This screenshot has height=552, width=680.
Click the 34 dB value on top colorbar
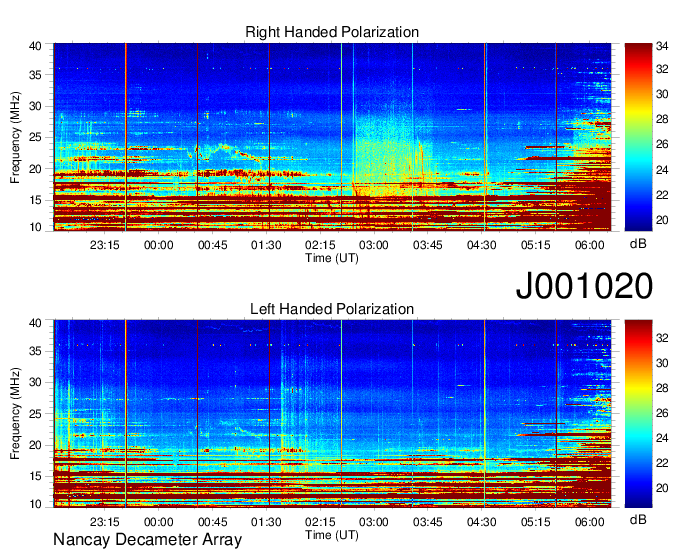662,46
